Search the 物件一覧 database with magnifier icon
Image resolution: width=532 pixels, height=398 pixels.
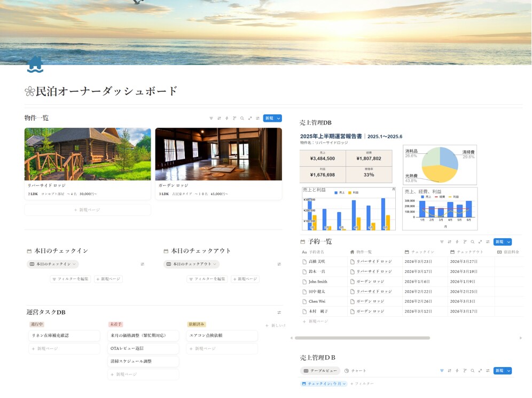click(242, 118)
